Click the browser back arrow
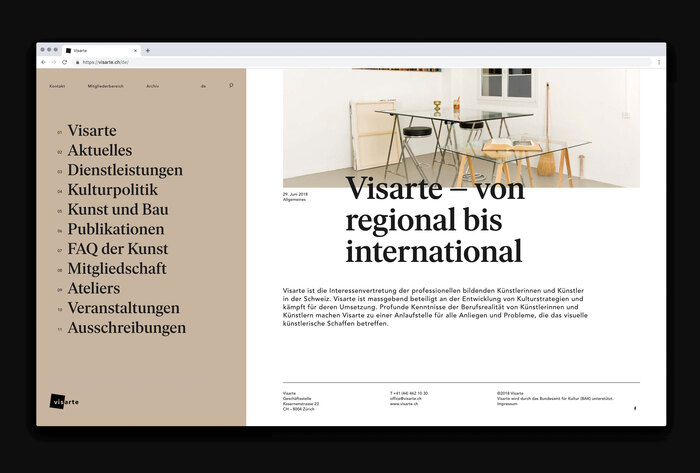Screen dimensions: 700x473 [43, 62]
